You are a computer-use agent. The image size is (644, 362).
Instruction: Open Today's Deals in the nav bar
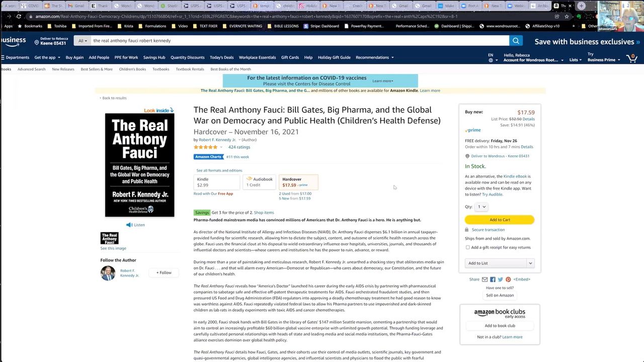pos(221,57)
